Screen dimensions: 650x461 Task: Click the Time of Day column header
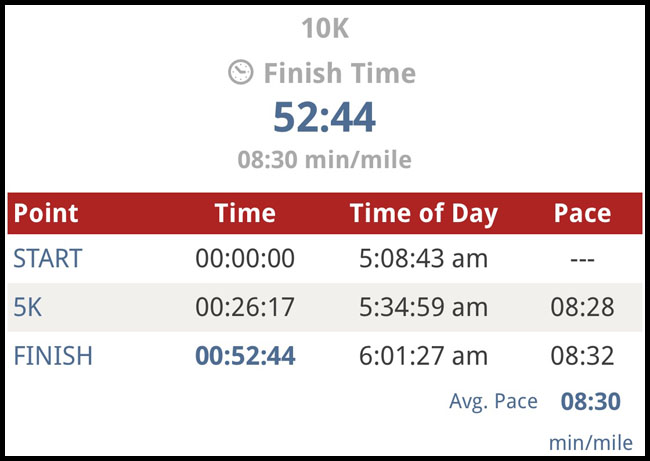423,212
